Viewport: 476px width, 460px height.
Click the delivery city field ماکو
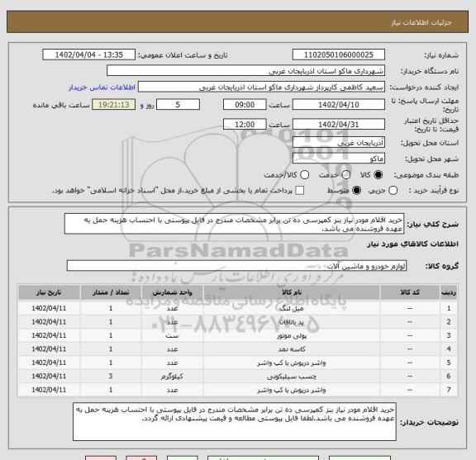339,159
